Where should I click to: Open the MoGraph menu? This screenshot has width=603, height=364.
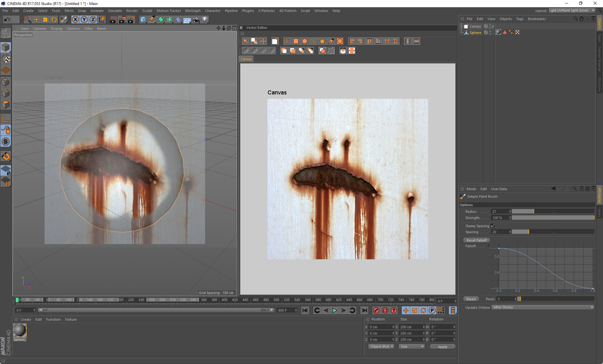click(193, 11)
